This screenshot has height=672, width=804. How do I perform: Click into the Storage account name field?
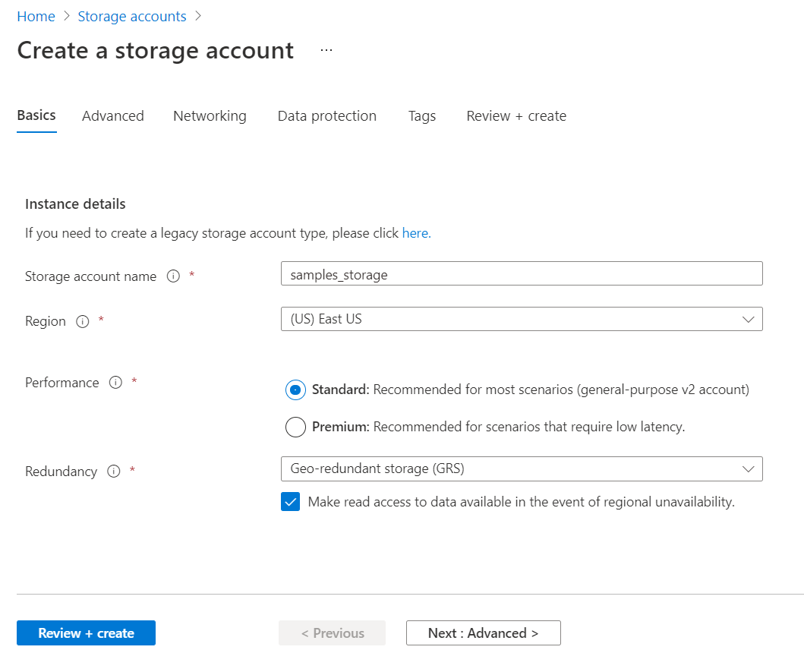pyautogui.click(x=522, y=274)
